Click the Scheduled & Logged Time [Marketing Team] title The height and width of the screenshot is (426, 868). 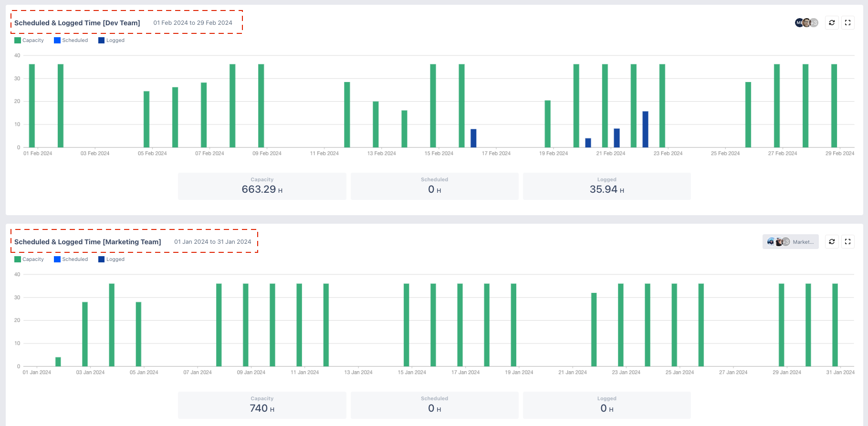tap(88, 242)
